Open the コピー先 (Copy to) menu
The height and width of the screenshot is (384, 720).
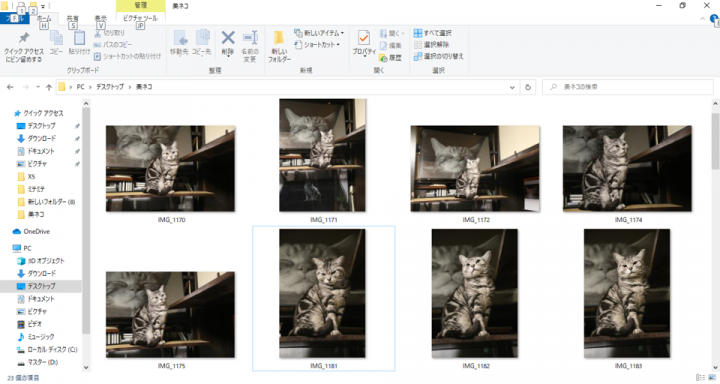(202, 43)
